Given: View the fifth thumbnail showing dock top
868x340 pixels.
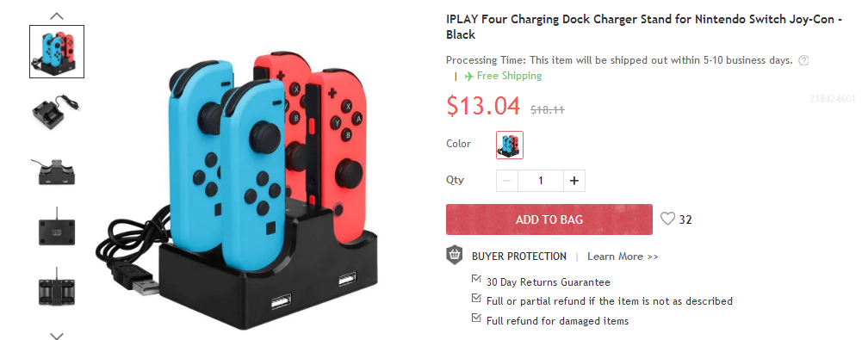Looking at the screenshot, I should (x=57, y=288).
